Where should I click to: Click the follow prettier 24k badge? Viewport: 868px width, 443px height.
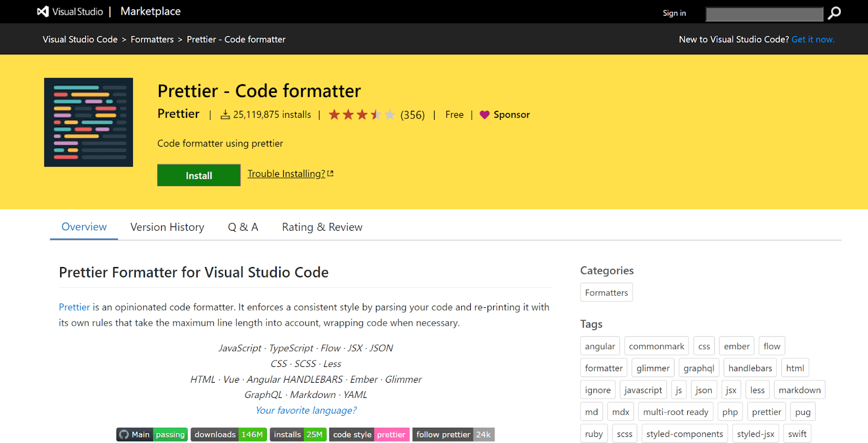pyautogui.click(x=453, y=434)
